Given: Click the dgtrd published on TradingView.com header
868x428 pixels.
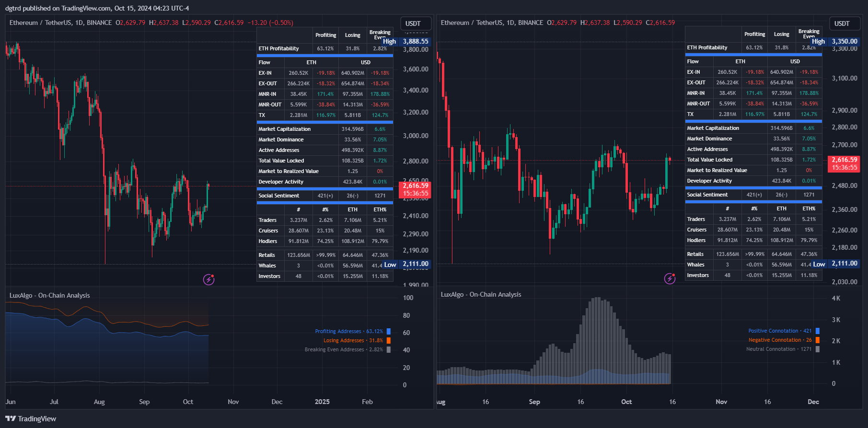Looking at the screenshot, I should coord(97,8).
